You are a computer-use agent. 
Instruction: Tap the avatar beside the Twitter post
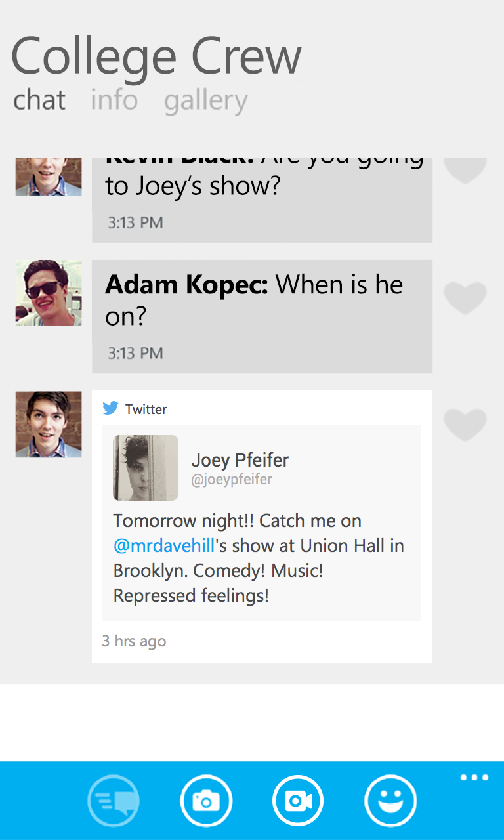click(x=49, y=424)
